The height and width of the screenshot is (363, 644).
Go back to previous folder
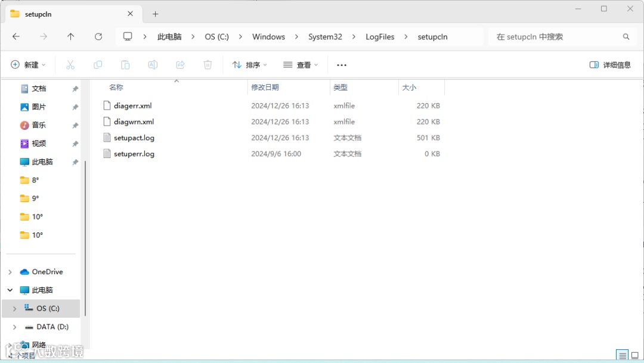pyautogui.click(x=16, y=36)
